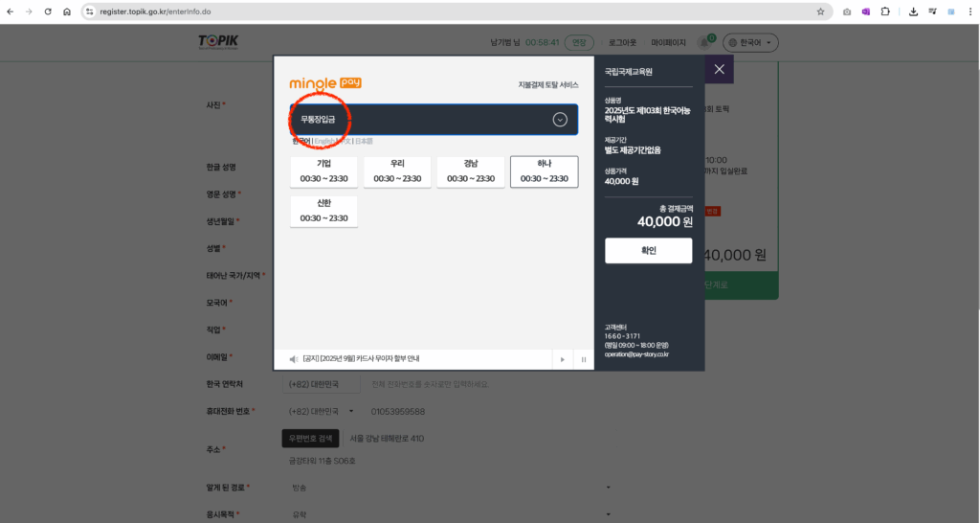The image size is (980, 523).
Task: Select 기업 bank option
Action: pyautogui.click(x=323, y=171)
